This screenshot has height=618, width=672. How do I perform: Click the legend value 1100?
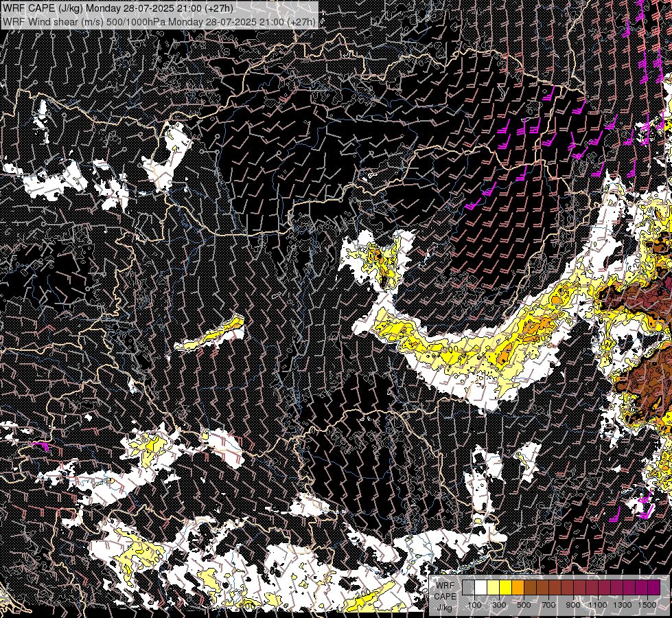pyautogui.click(x=597, y=605)
